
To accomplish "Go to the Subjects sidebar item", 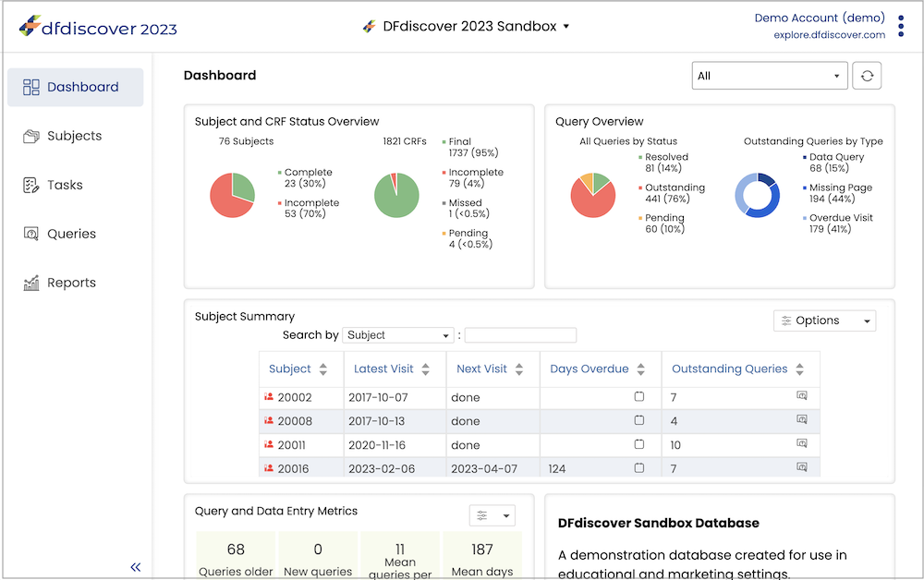I will point(76,136).
